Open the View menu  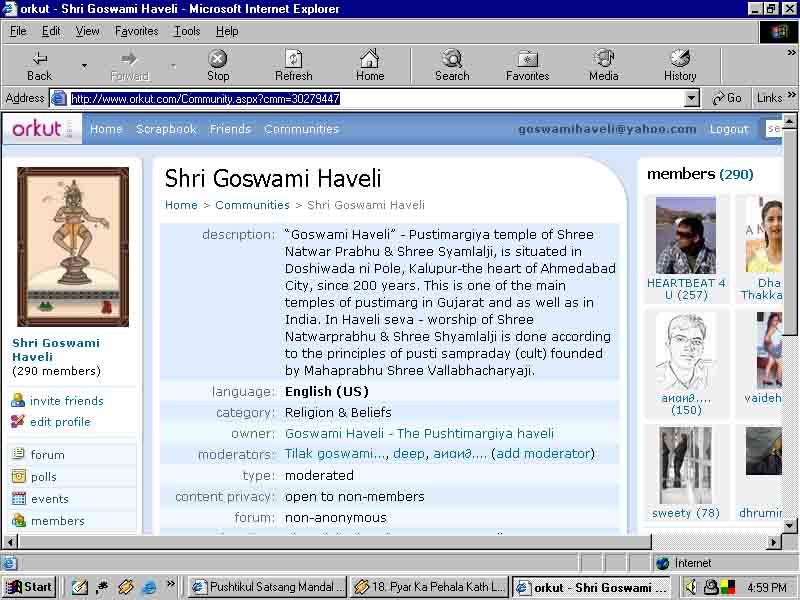click(87, 31)
